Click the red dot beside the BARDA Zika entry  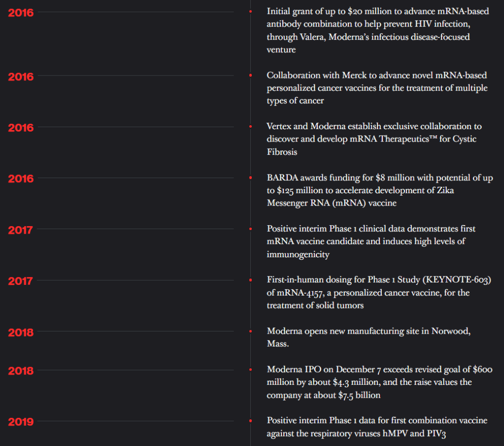coord(251,178)
